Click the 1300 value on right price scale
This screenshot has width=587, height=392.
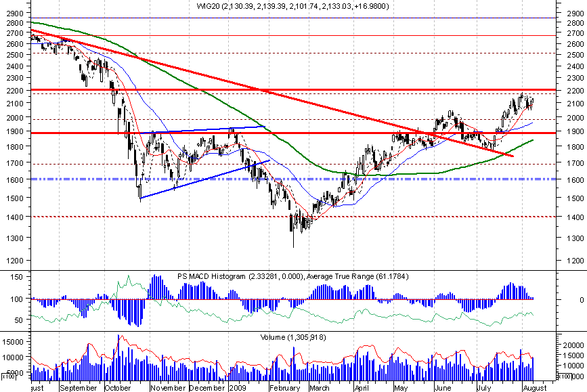[575, 238]
